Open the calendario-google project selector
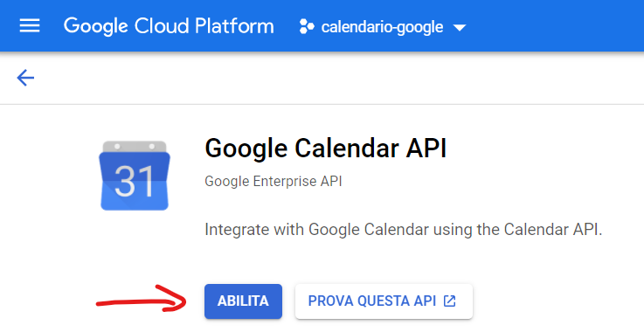The image size is (644, 332). (x=383, y=27)
